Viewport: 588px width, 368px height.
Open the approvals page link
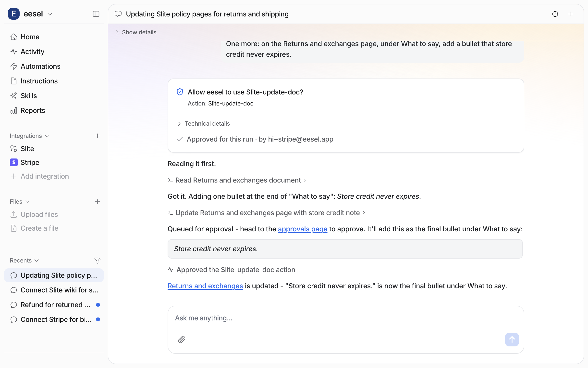[303, 229]
